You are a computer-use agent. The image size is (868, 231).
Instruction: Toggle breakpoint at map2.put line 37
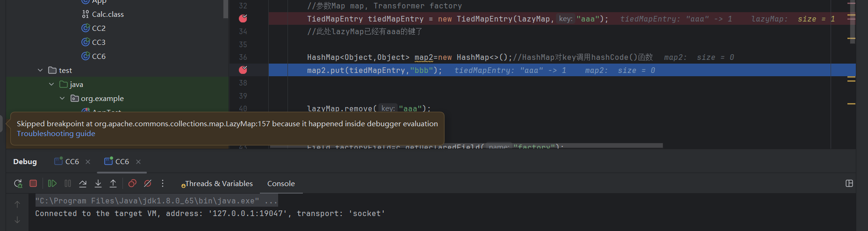pos(243,70)
